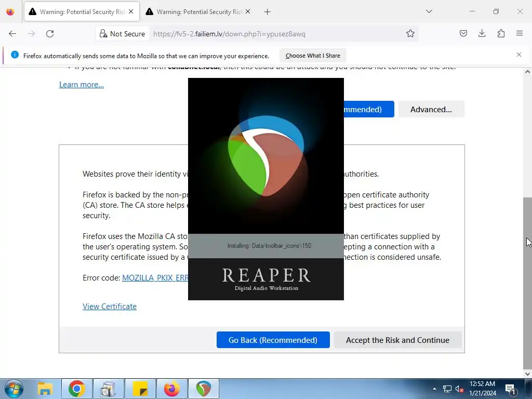Click the muted volume tray icon
Image resolution: width=532 pixels, height=399 pixels.
(459, 389)
